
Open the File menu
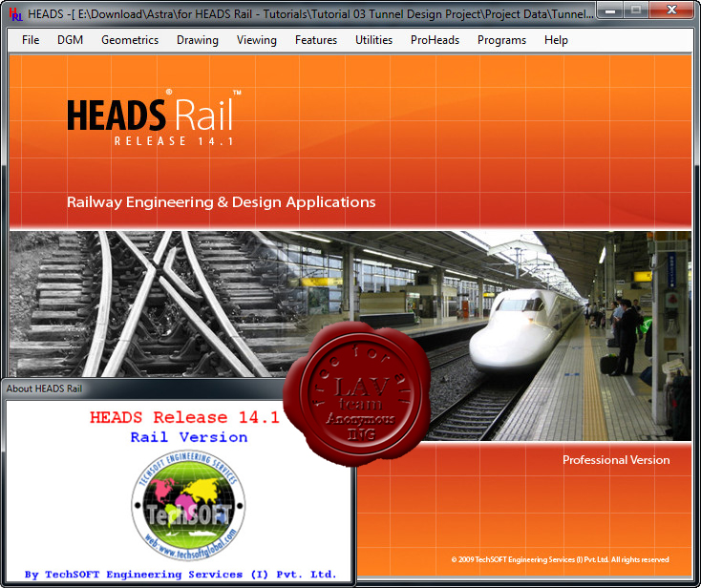pyautogui.click(x=31, y=40)
